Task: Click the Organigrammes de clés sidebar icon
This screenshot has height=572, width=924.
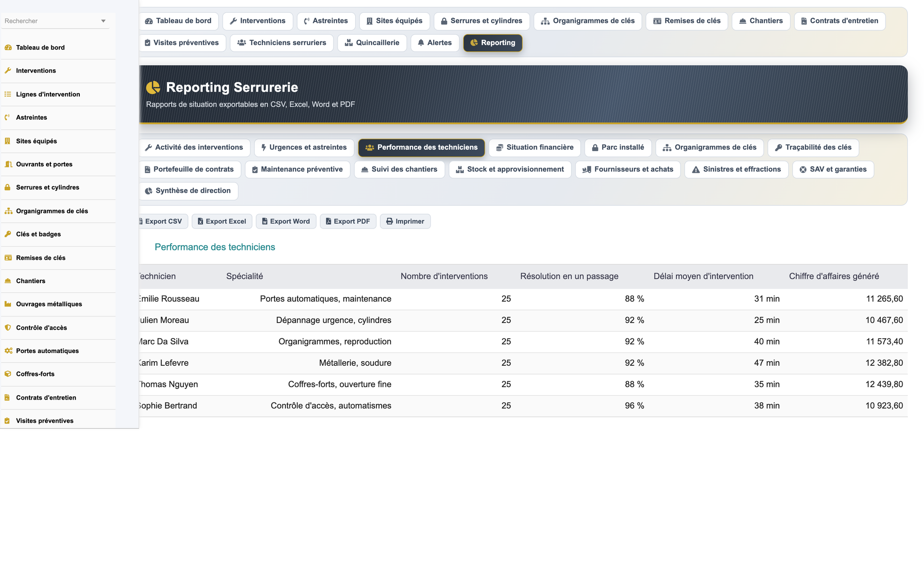Action: pos(8,211)
